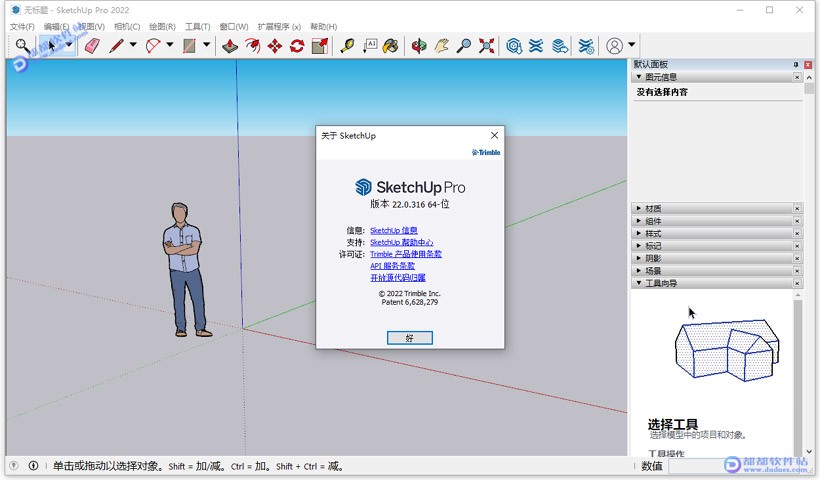Open the 开放源代码归属 link

(x=398, y=278)
